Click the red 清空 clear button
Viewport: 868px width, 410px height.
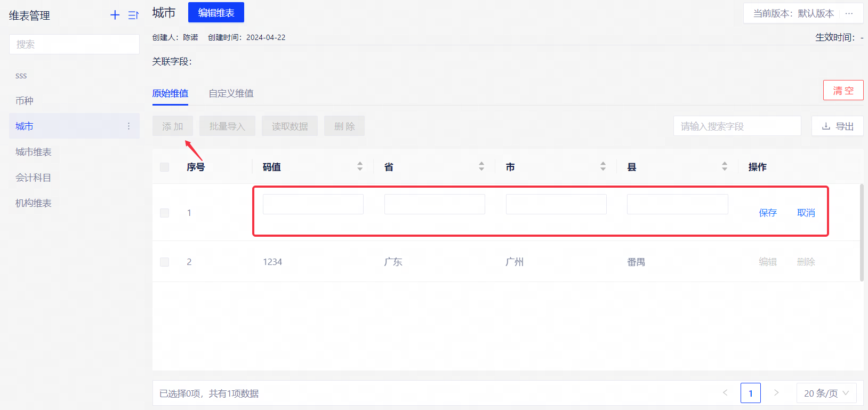point(843,91)
